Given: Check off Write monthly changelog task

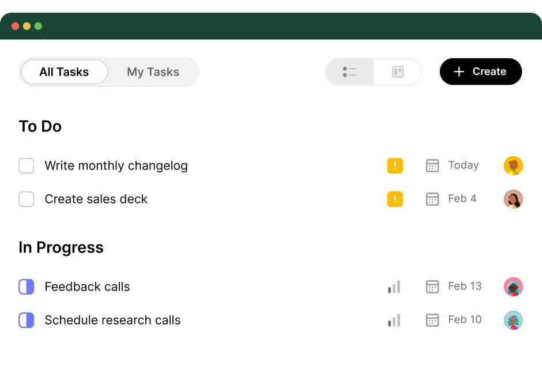Looking at the screenshot, I should [x=27, y=165].
